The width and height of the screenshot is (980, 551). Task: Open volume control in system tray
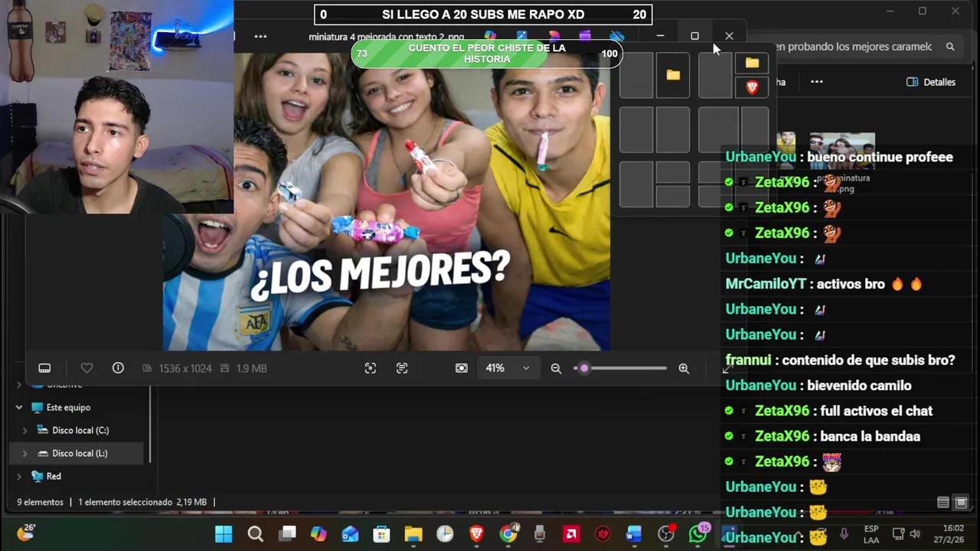(915, 534)
